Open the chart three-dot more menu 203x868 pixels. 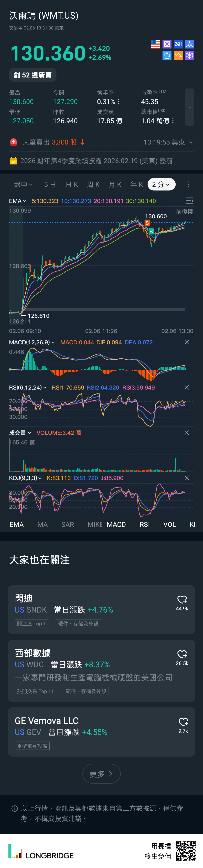188,184
